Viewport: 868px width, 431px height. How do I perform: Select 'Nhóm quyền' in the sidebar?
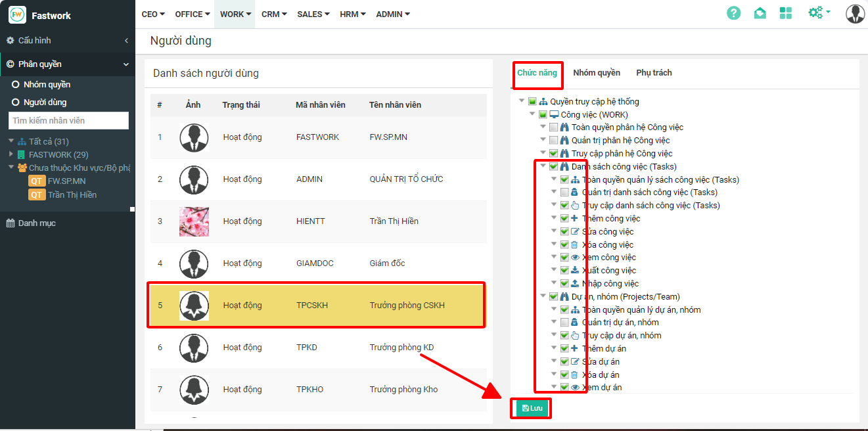[46, 85]
